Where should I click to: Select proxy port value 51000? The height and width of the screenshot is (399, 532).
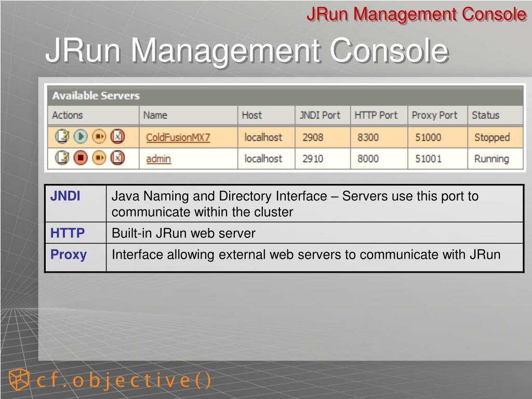click(x=428, y=137)
